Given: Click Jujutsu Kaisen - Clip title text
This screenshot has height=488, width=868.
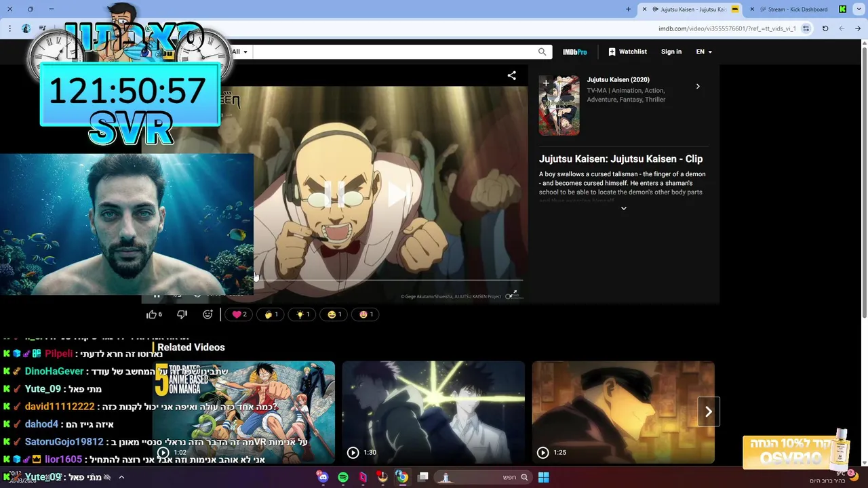Looking at the screenshot, I should [x=620, y=159].
